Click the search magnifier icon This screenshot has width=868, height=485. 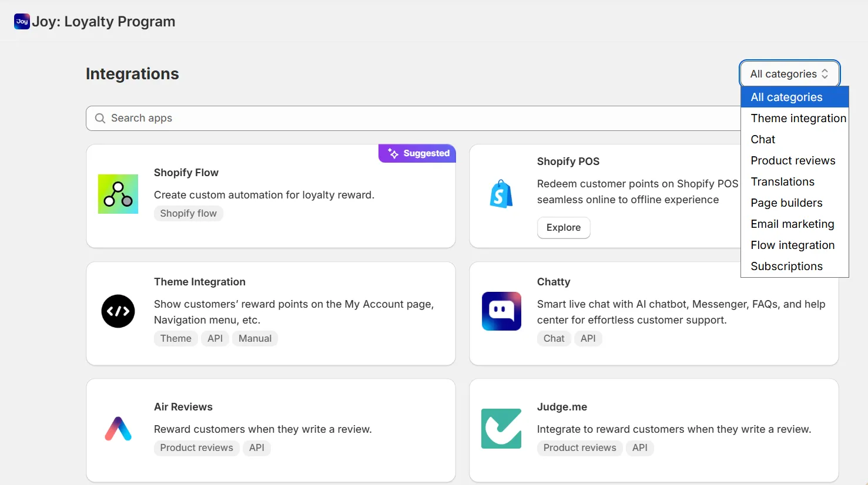[100, 118]
